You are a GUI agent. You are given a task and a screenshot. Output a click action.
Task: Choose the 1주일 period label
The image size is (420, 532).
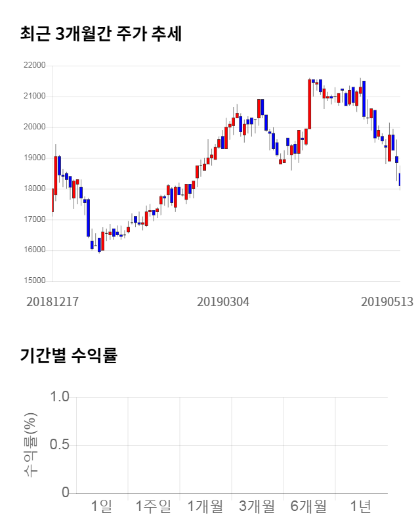click(x=153, y=506)
